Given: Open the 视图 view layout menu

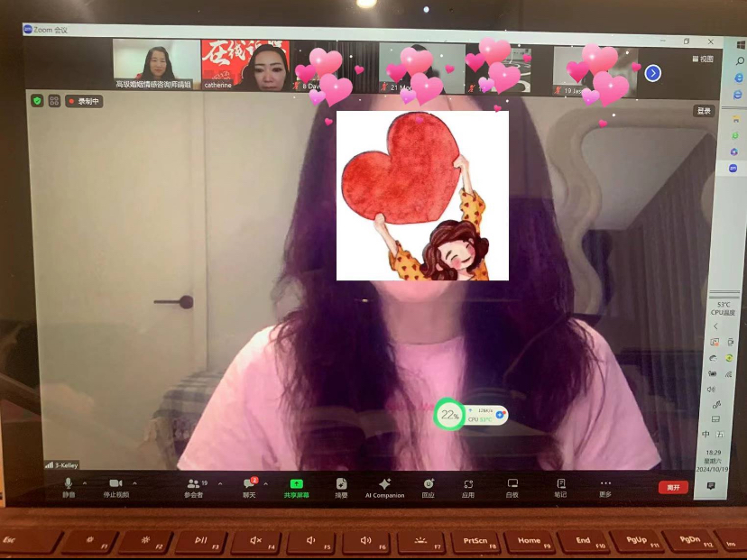Looking at the screenshot, I should [x=703, y=59].
